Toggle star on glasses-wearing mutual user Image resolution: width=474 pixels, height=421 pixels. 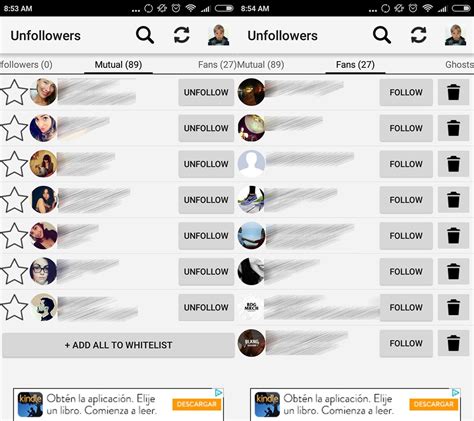[x=14, y=272]
